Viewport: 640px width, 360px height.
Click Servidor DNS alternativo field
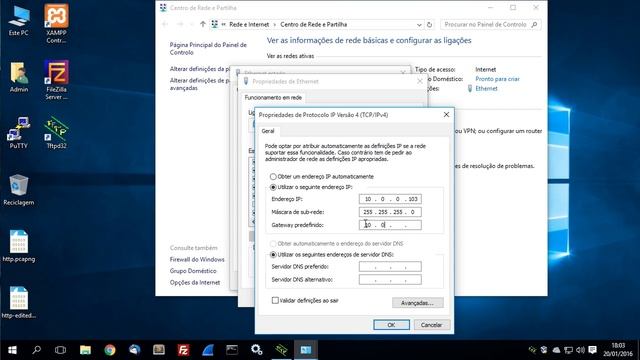[390, 280]
